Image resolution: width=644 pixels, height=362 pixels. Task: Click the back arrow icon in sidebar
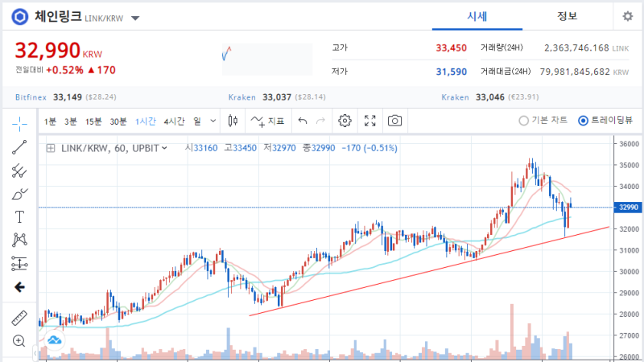click(x=19, y=287)
